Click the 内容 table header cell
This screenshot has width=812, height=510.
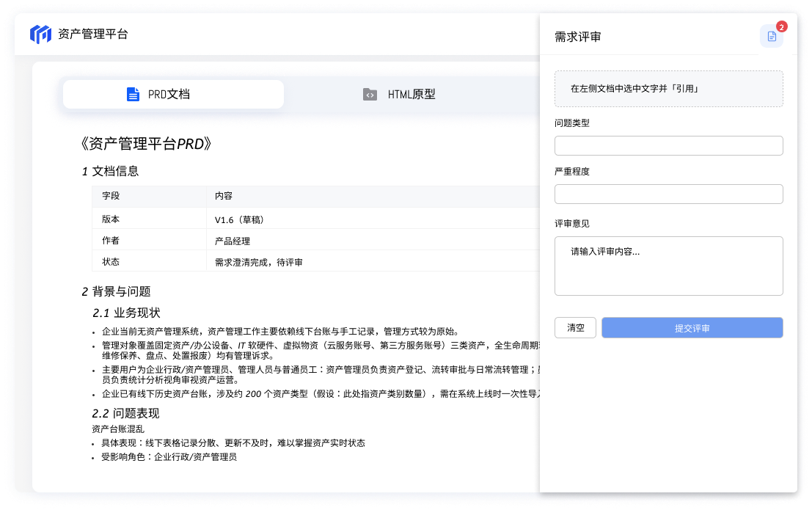pyautogui.click(x=373, y=196)
